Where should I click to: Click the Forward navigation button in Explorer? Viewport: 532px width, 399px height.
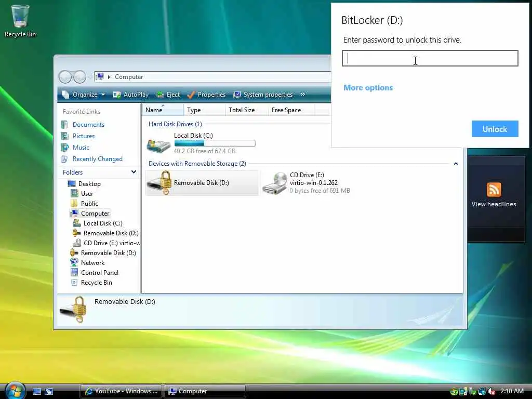tap(79, 77)
